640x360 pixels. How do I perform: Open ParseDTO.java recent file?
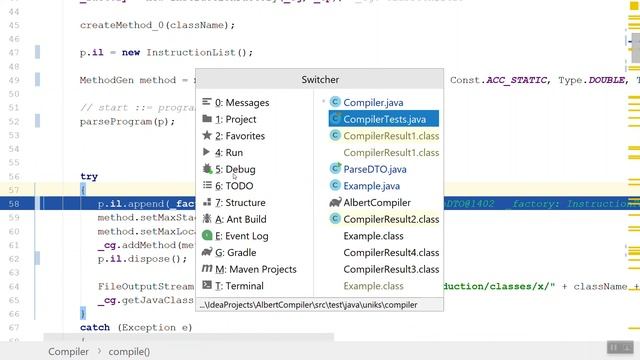coord(375,169)
